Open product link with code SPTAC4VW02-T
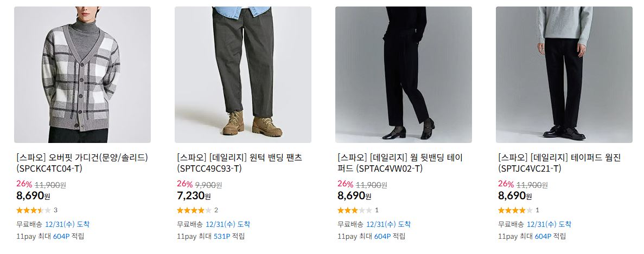 (x=400, y=163)
